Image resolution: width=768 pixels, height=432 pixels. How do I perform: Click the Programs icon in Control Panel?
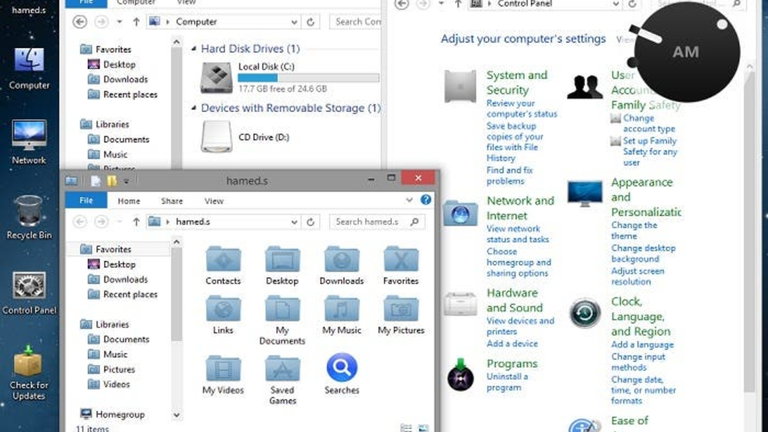(x=460, y=375)
